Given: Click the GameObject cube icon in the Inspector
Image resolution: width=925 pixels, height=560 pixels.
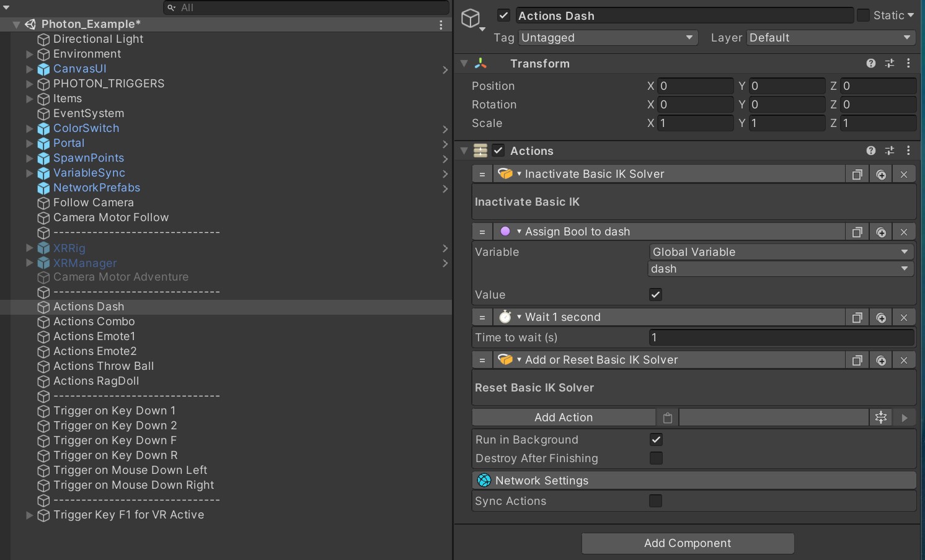Looking at the screenshot, I should [x=471, y=19].
